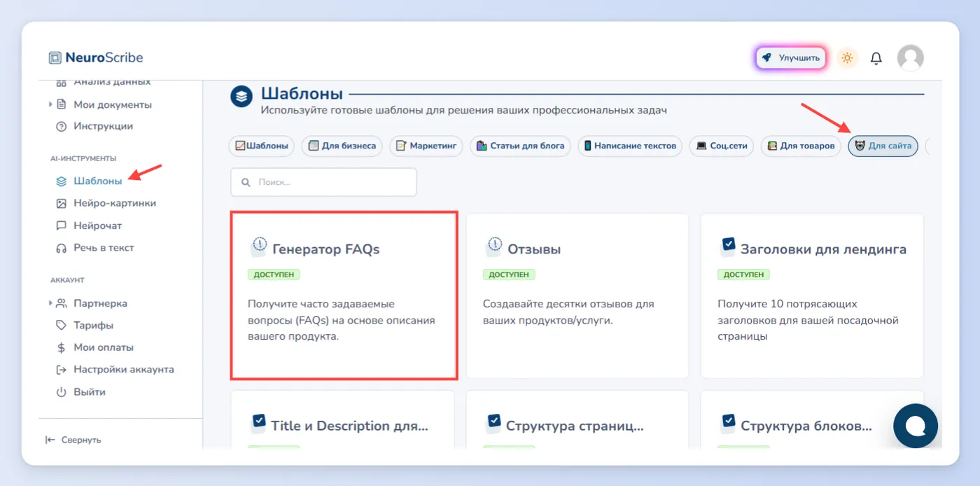Click the NeuroScribe logo icon
The height and width of the screenshot is (486, 980).
[55, 57]
